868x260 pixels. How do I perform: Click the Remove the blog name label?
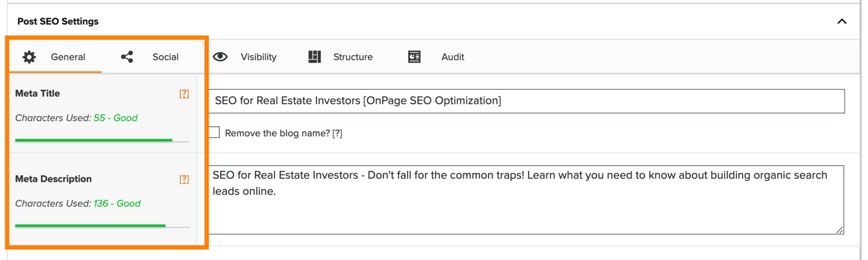click(278, 134)
